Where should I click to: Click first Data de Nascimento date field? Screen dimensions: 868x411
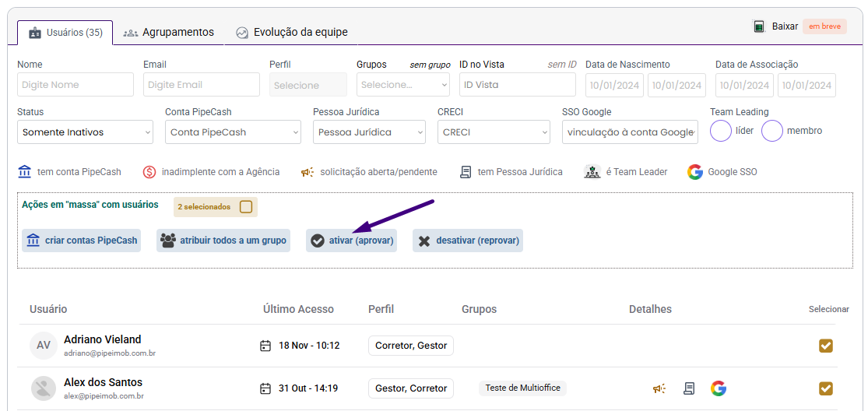(x=614, y=85)
